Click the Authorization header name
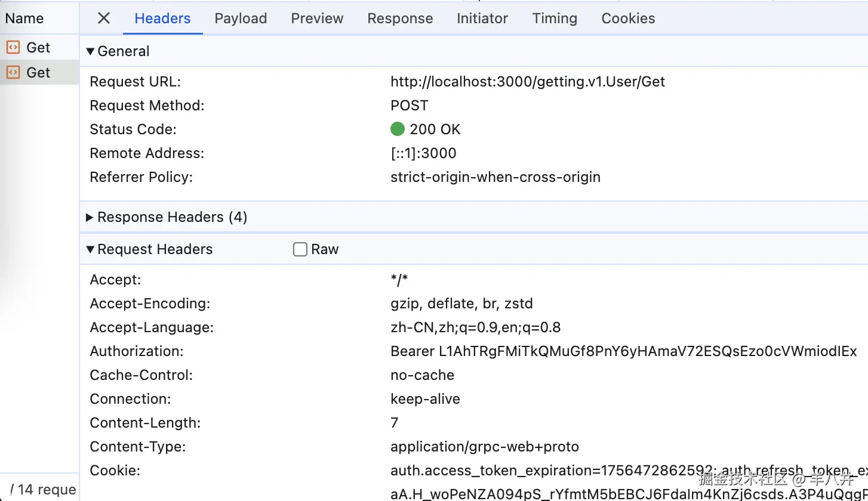Screen dimensions: 868x501 137,351
